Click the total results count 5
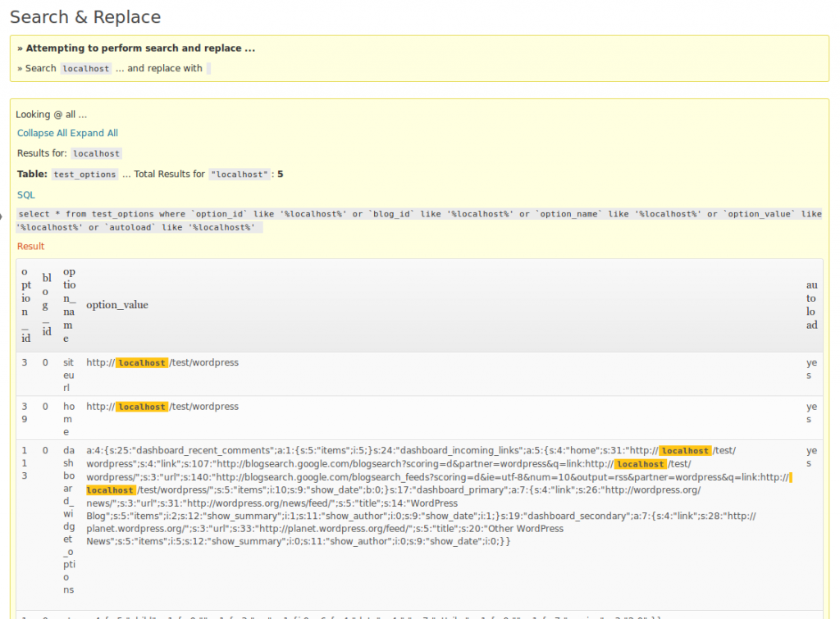Viewport: 840px width, 619px height. coord(281,174)
